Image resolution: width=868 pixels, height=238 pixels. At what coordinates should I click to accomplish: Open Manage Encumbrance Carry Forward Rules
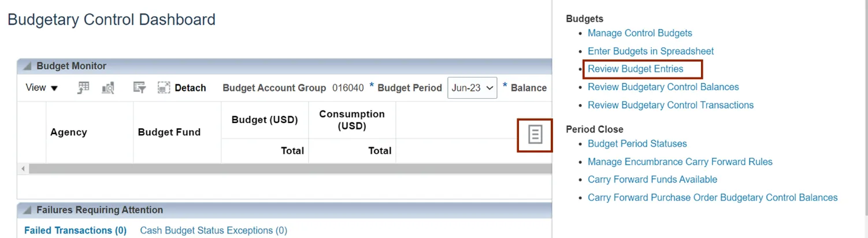[680, 162]
